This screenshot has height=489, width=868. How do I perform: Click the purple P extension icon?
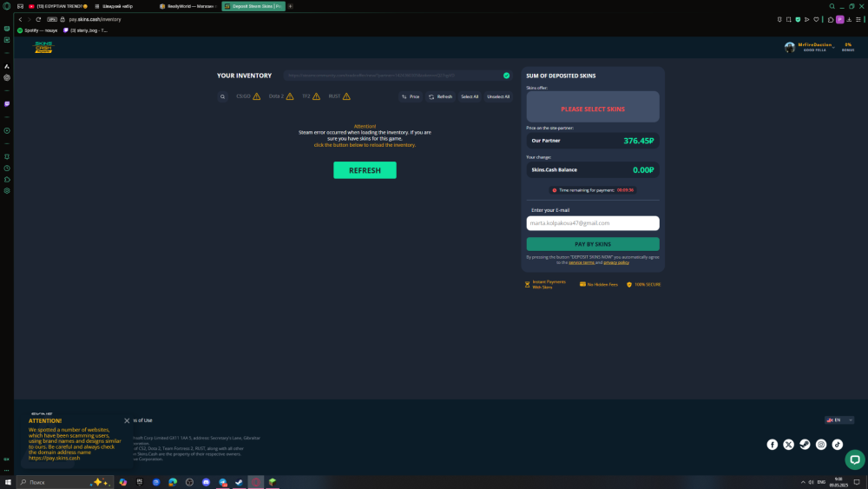pos(839,19)
